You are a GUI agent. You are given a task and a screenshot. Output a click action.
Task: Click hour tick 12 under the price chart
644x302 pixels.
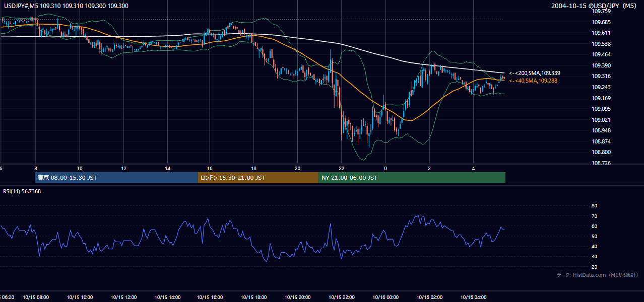click(x=123, y=168)
